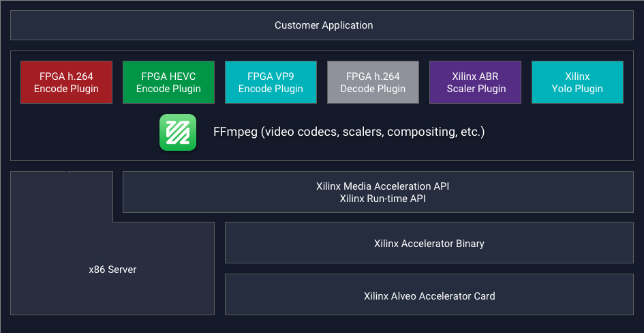Select the Xilinx Media Acceleration API text line
This screenshot has width=644, height=333.
tap(382, 186)
